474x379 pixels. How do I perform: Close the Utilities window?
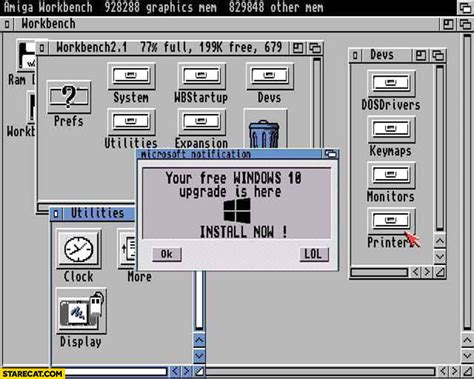56,214
